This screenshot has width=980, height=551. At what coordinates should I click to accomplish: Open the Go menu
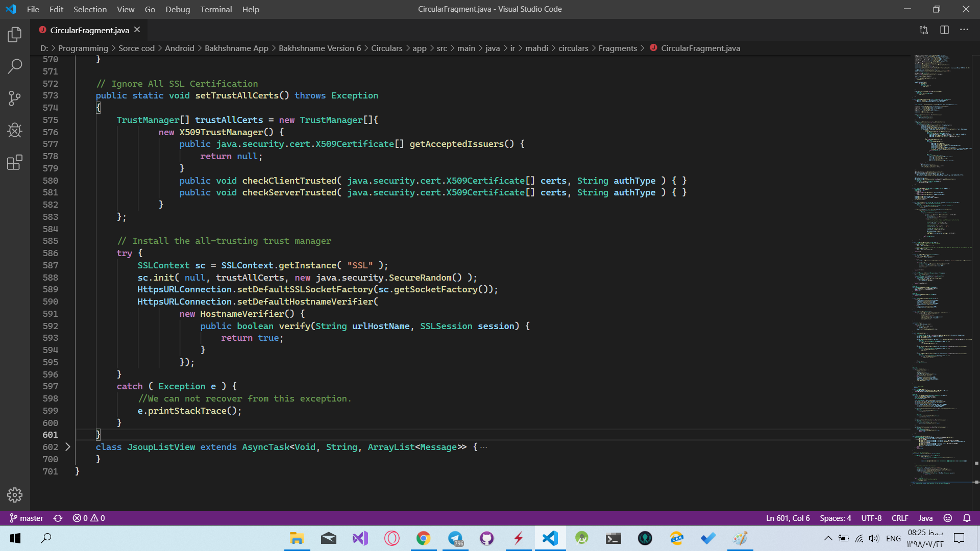tap(150, 9)
